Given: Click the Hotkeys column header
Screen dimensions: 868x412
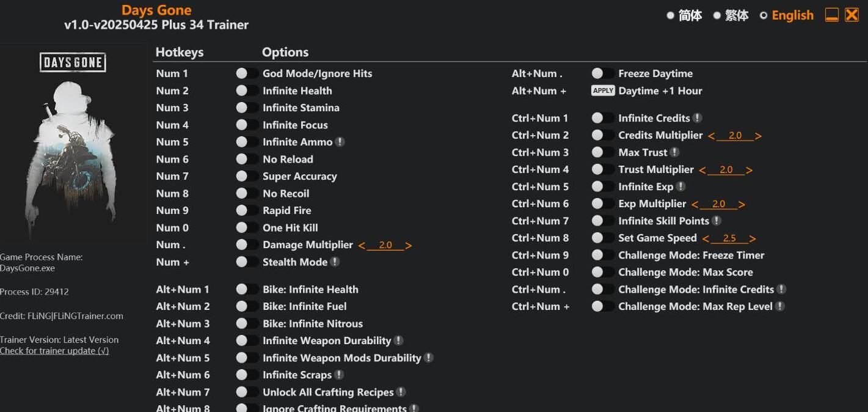Looking at the screenshot, I should pyautogui.click(x=180, y=53).
